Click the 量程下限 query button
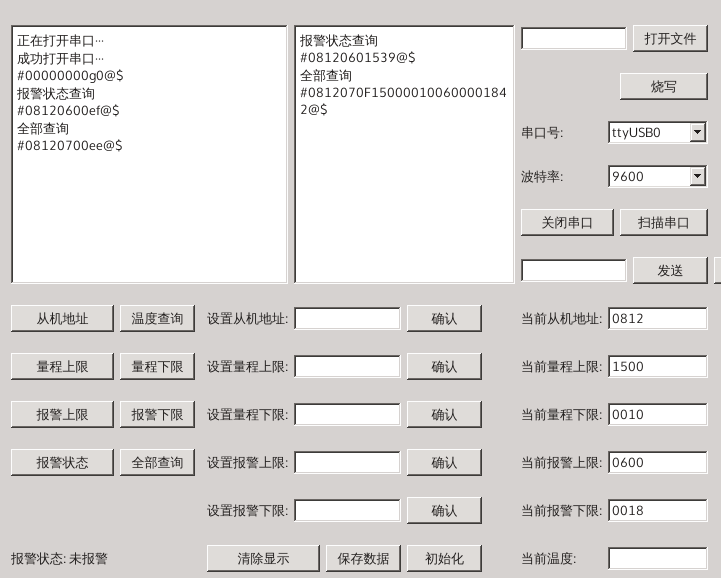721x578 pixels. click(x=157, y=366)
